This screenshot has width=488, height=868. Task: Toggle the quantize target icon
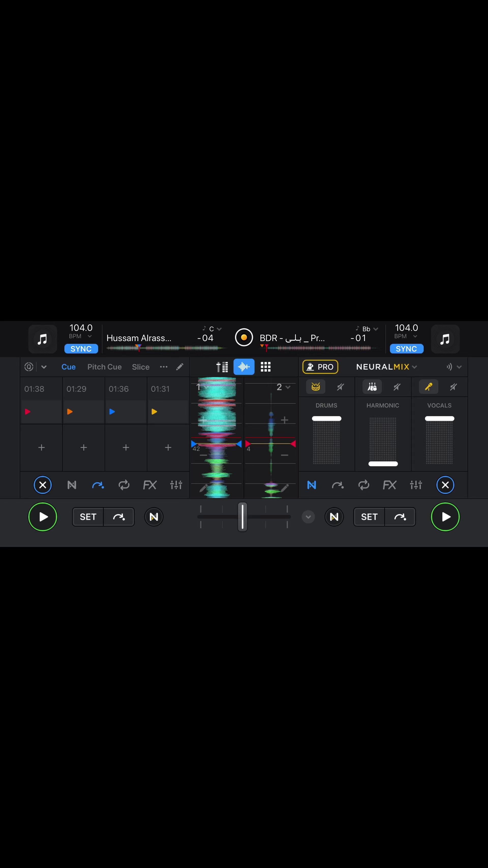click(x=29, y=367)
